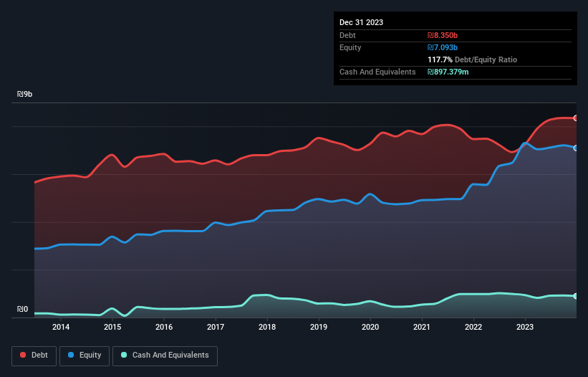Click the red Debt endpoint marker
588x377 pixels.
(576, 118)
